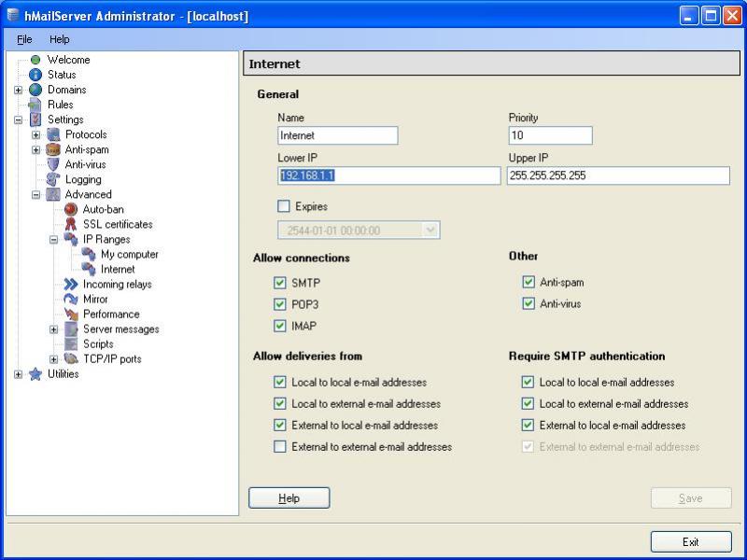This screenshot has height=560, width=747.
Task: Toggle deliveries Local to local checkbox
Action: (x=279, y=382)
